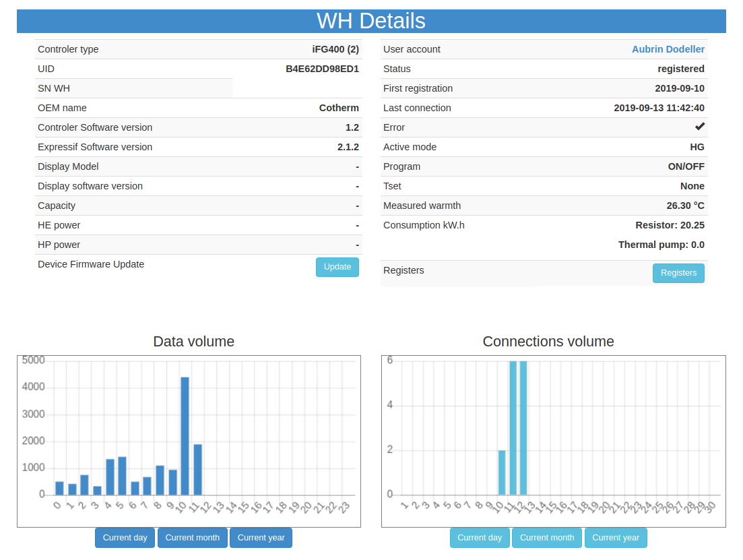Image resolution: width=743 pixels, height=560 pixels.
Task: Click the tallest bar at hour 10
Action: 185,438
